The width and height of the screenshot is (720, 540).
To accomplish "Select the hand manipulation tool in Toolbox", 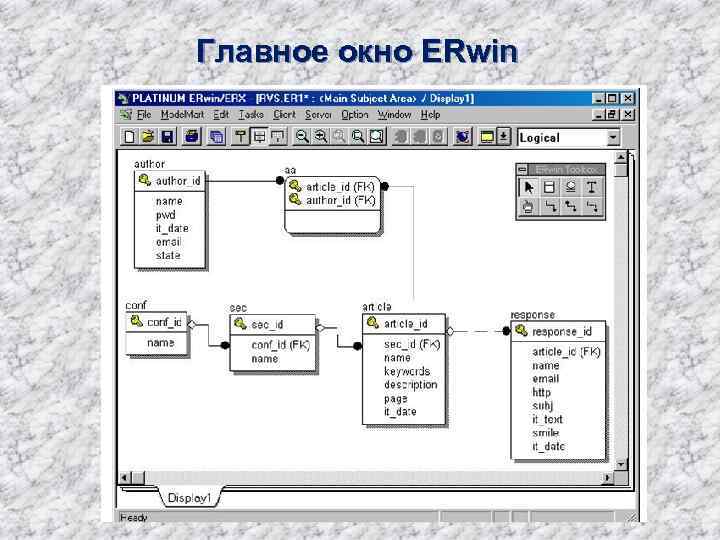I will [529, 207].
